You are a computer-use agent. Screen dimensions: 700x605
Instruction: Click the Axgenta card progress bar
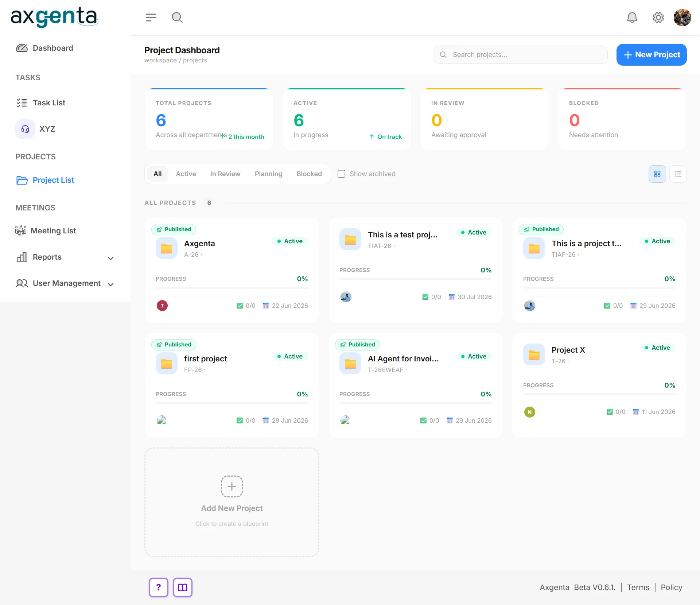(x=232, y=288)
